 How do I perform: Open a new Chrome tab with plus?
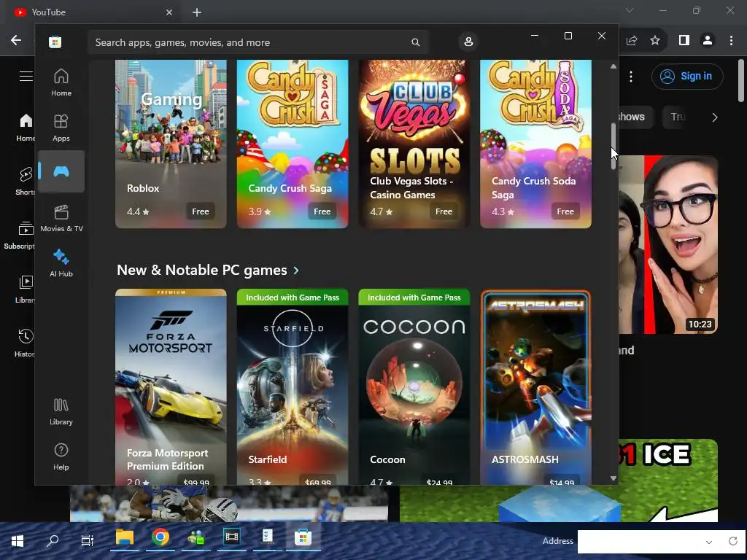197,12
